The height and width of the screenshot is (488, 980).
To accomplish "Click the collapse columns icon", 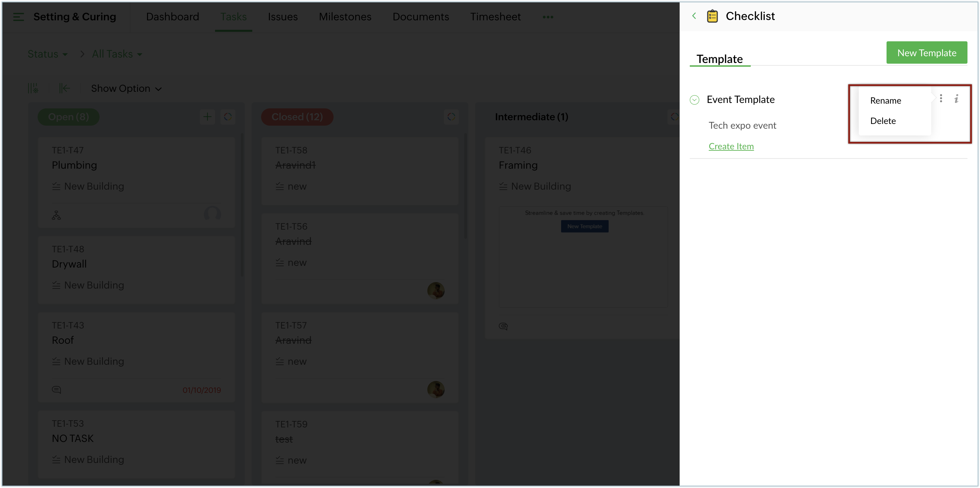I will pyautogui.click(x=64, y=88).
